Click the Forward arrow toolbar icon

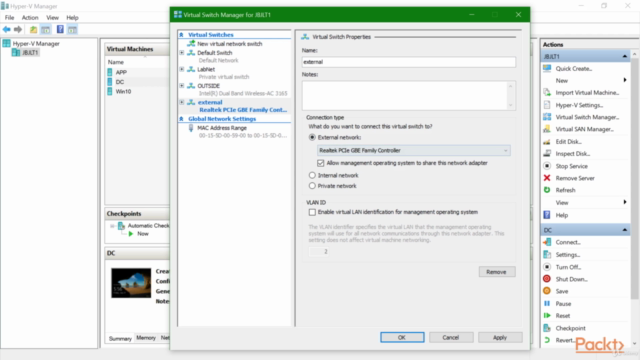click(x=18, y=29)
